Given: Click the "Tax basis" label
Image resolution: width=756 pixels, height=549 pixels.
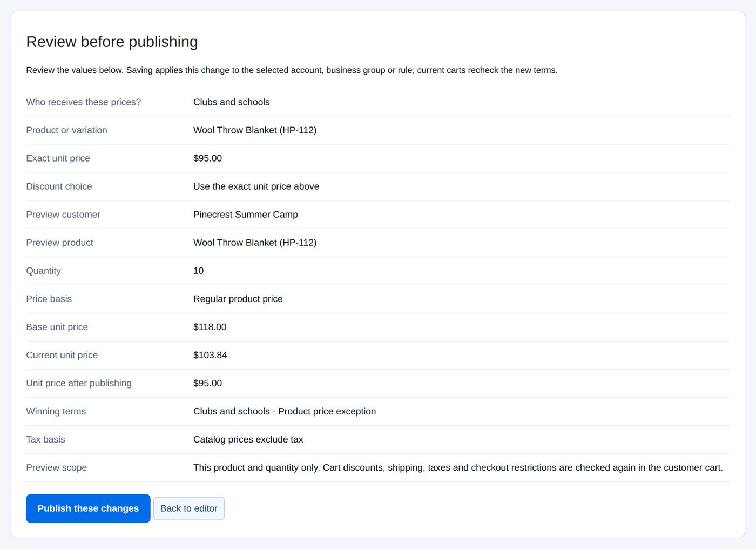Looking at the screenshot, I should pyautogui.click(x=45, y=439).
